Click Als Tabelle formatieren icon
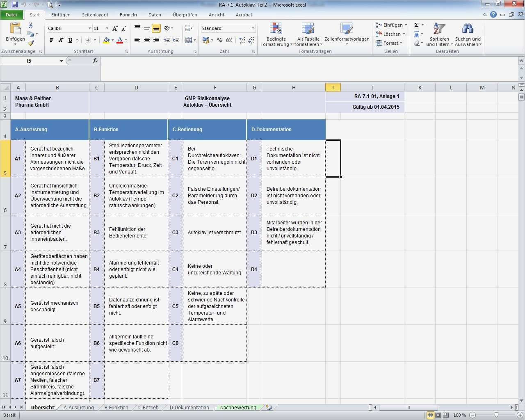525x420 pixels. tap(308, 30)
